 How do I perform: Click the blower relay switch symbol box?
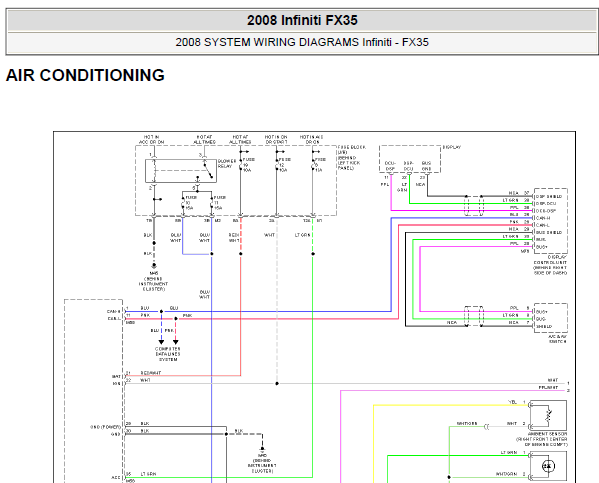tap(181, 171)
